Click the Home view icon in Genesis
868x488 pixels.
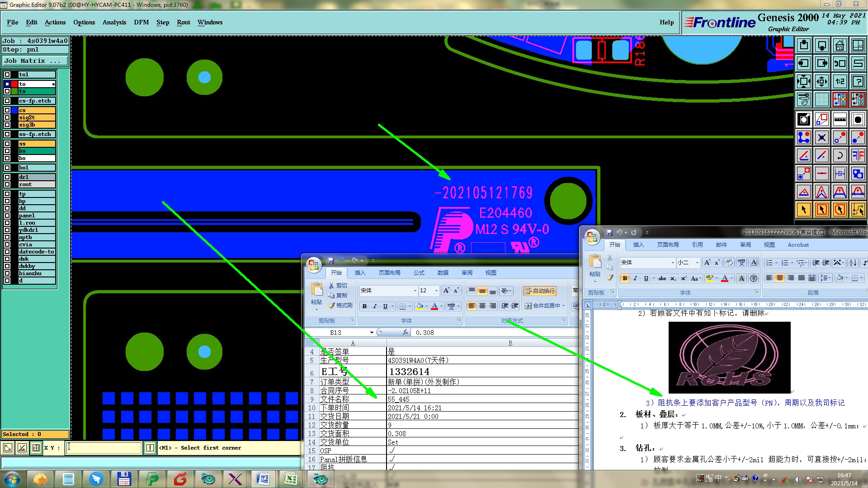tap(840, 45)
